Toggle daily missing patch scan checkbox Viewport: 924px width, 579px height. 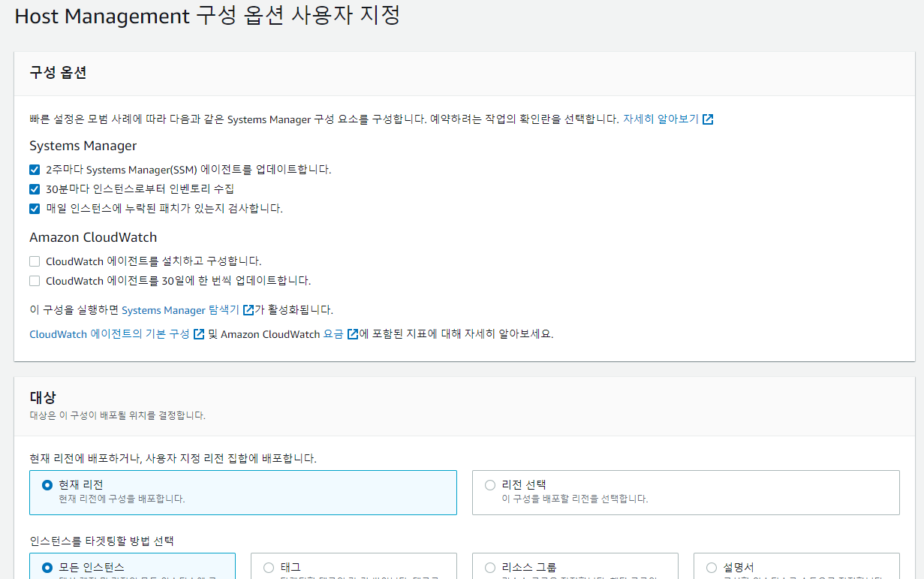coord(35,209)
